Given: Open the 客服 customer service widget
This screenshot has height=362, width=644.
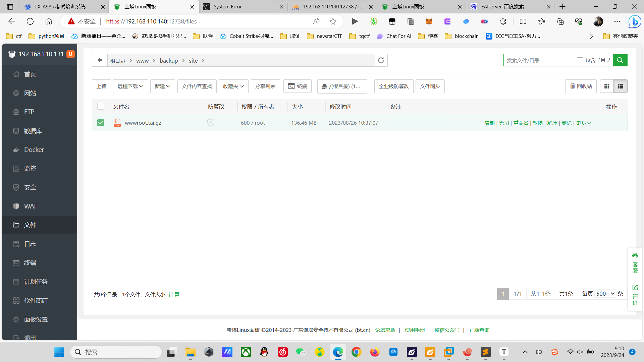Looking at the screenshot, I should pyautogui.click(x=635, y=263).
